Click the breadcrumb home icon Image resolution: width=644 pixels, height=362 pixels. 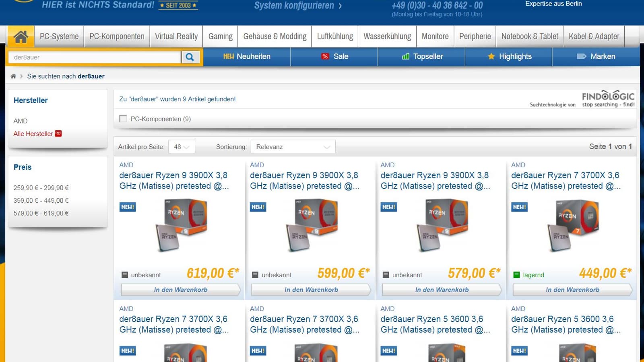[x=13, y=76]
